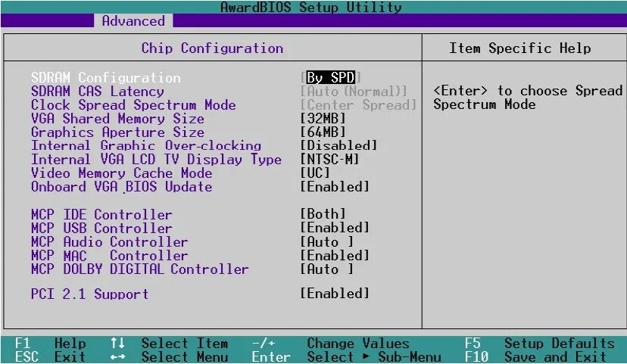
Task: Select MCP USB Controller label
Action: point(101,228)
